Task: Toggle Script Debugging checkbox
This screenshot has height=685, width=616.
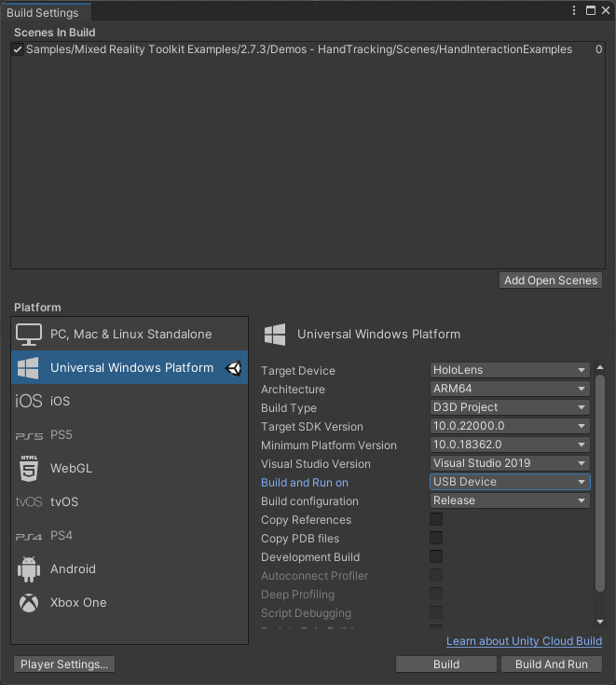Action: 436,612
